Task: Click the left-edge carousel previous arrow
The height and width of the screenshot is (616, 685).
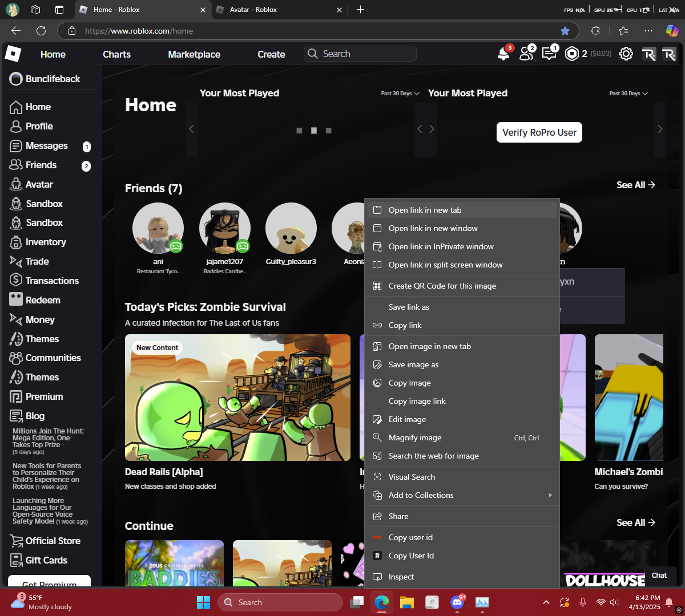Action: pos(192,129)
